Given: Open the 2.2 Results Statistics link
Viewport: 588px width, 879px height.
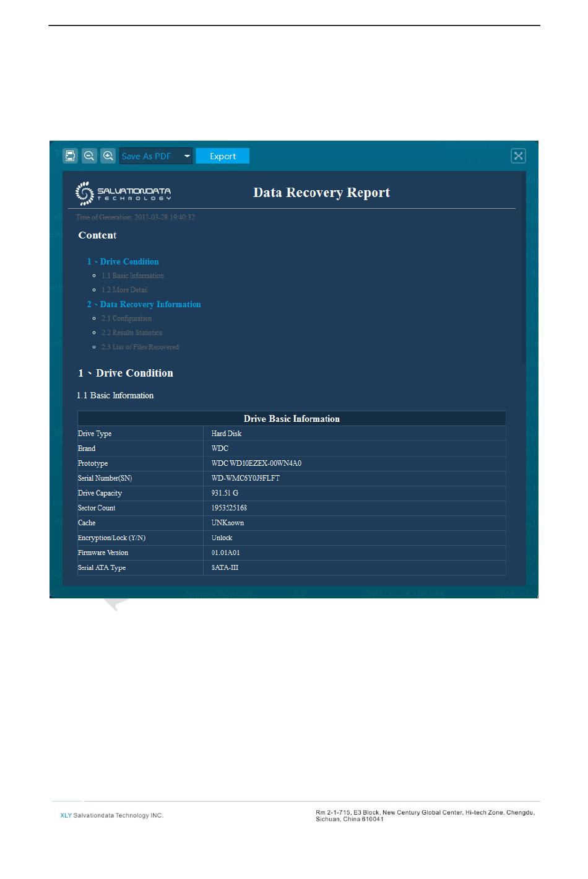Looking at the screenshot, I should [x=132, y=333].
